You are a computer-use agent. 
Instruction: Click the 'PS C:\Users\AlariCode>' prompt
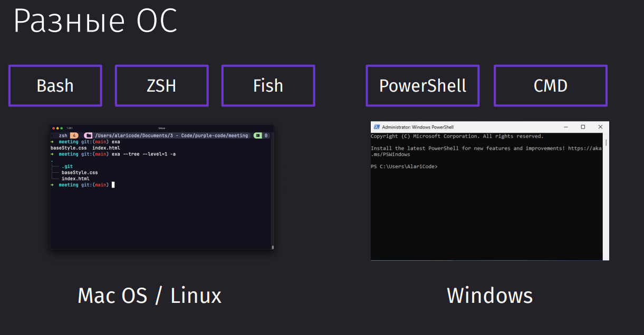pyautogui.click(x=404, y=166)
